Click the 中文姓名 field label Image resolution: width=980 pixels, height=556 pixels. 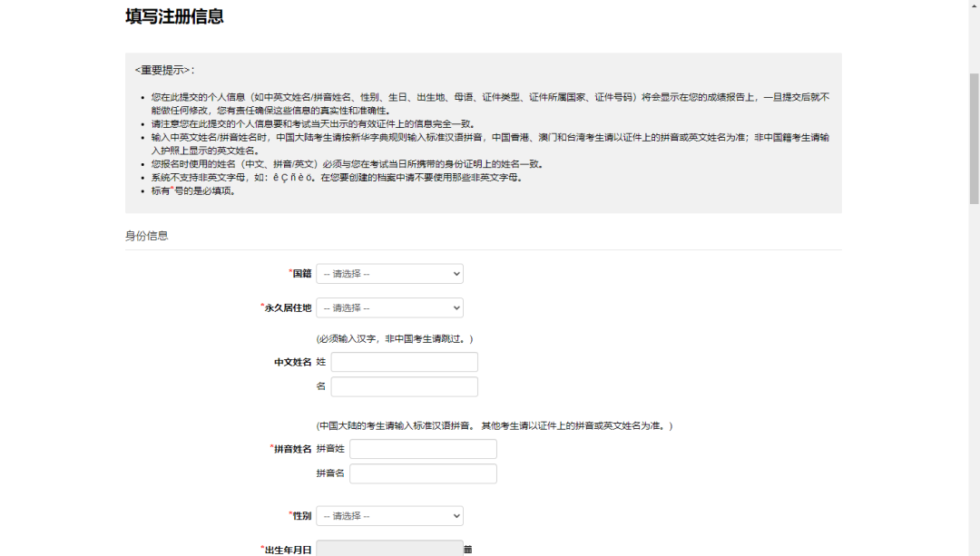pos(292,361)
